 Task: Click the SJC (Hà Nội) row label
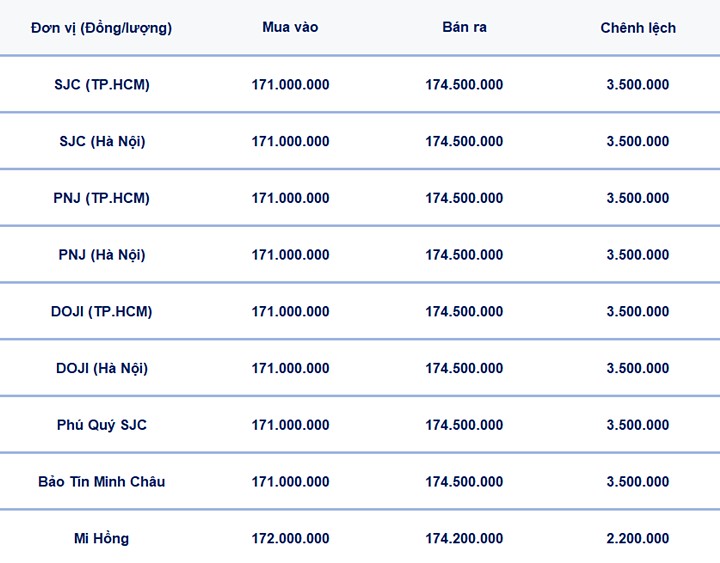(102, 141)
